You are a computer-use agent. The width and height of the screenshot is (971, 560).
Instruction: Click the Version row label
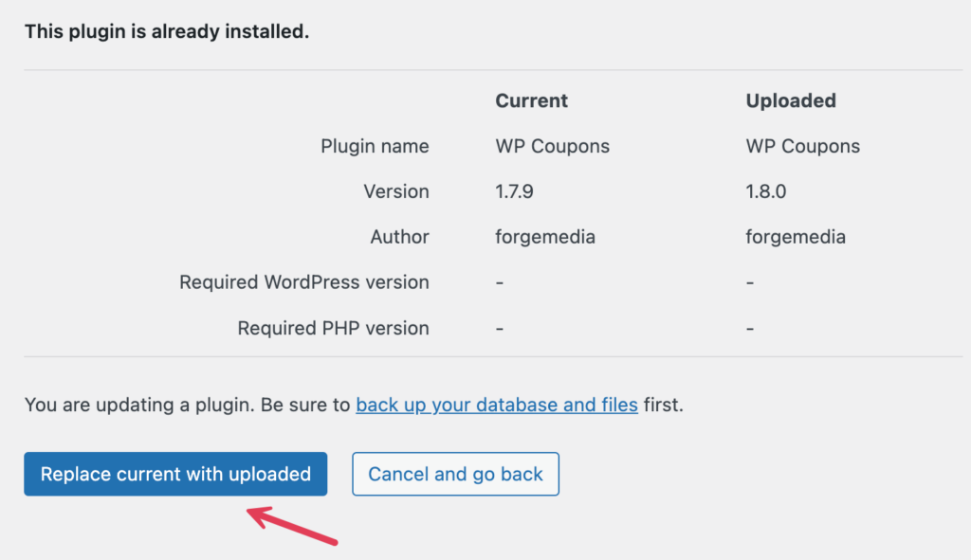396,191
